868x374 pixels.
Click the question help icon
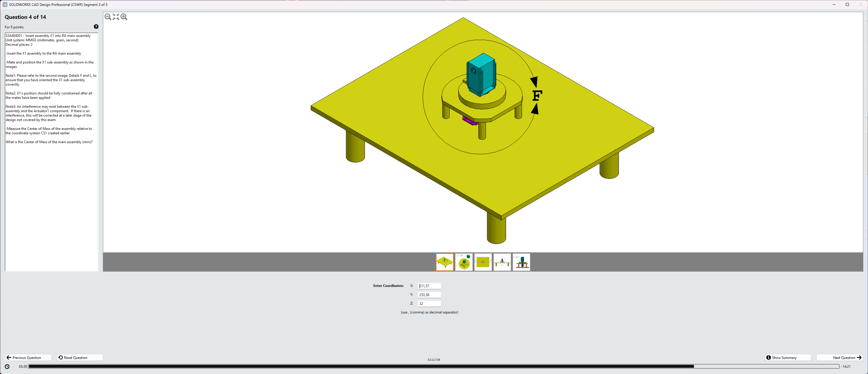pyautogui.click(x=96, y=27)
